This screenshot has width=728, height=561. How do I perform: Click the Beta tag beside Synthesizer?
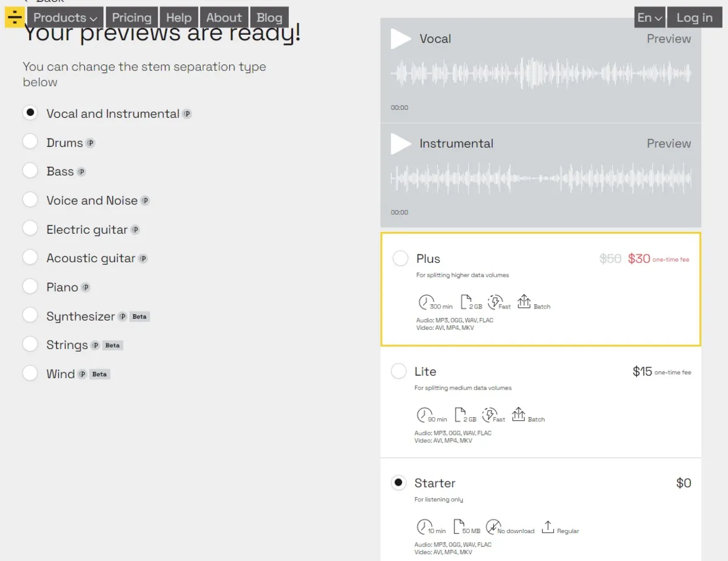pos(140,316)
